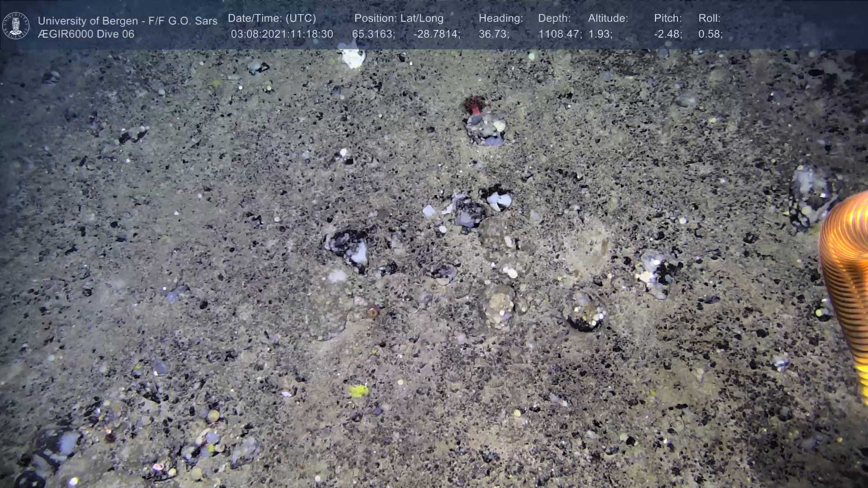
Task: Select the latitude value 65.3163
Action: [373, 34]
